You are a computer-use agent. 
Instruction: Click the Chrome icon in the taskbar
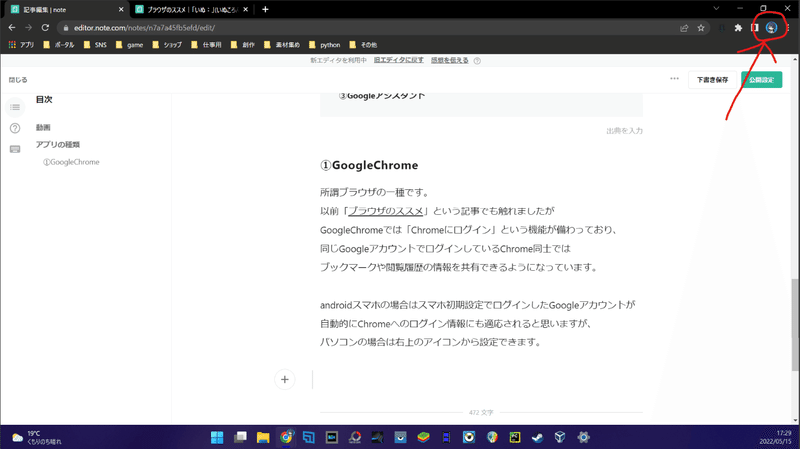click(x=286, y=437)
